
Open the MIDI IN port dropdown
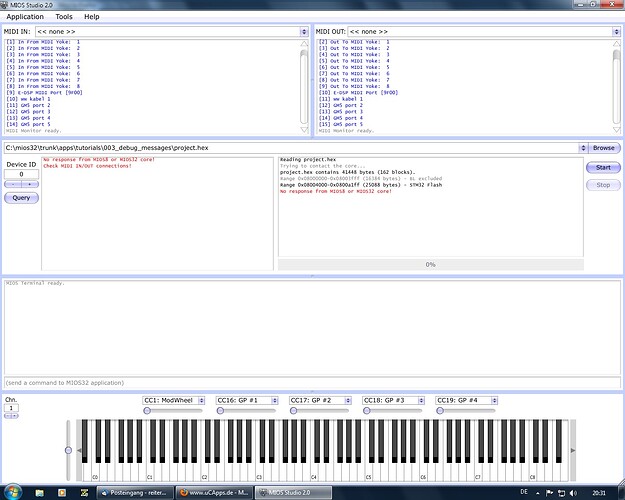pyautogui.click(x=171, y=31)
